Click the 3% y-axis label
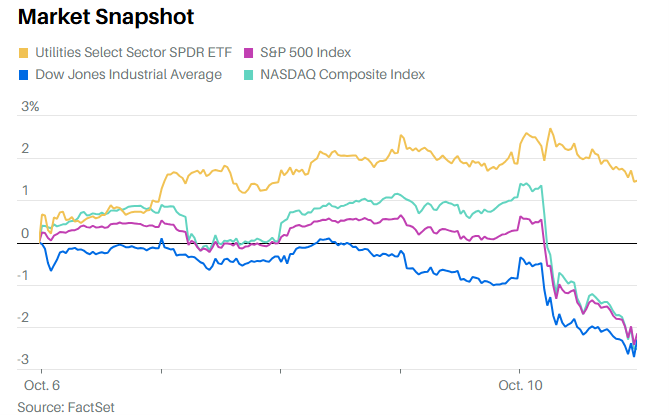 pyautogui.click(x=29, y=107)
